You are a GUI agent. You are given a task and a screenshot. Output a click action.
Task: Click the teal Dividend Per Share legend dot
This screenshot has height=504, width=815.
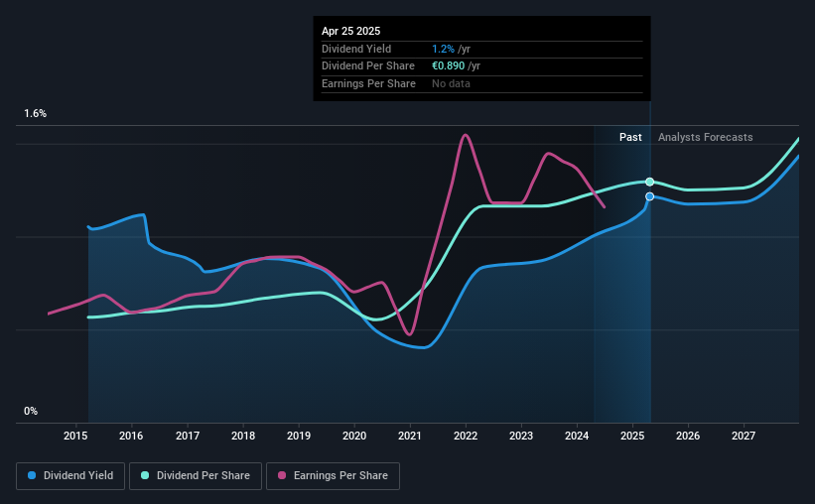[145, 475]
